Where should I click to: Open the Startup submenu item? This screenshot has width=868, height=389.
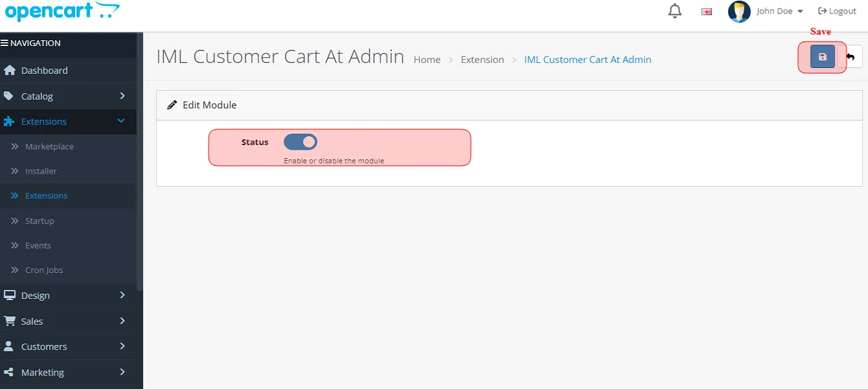point(68,221)
